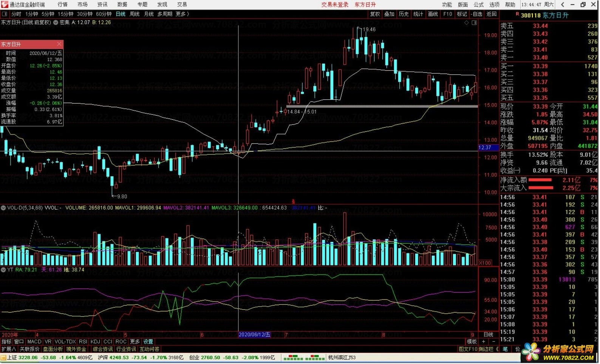Open the 数据 menu
Screen dimensions: 600x364
click(122, 5)
